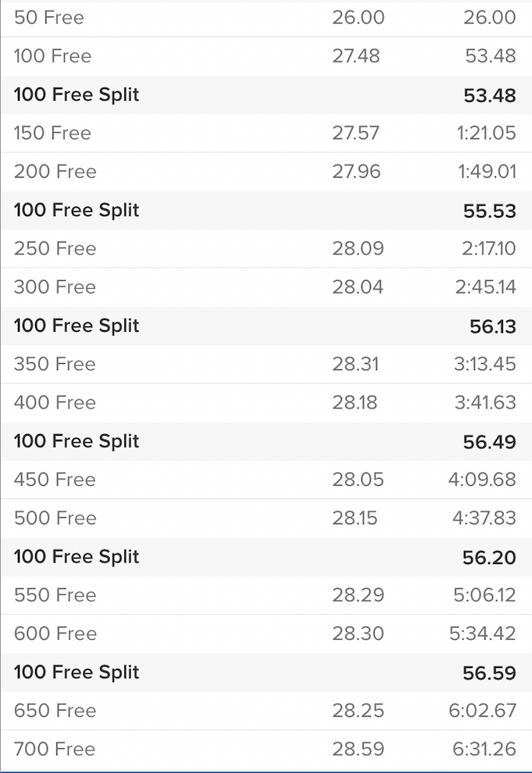Select the 600 Free row label

click(56, 634)
